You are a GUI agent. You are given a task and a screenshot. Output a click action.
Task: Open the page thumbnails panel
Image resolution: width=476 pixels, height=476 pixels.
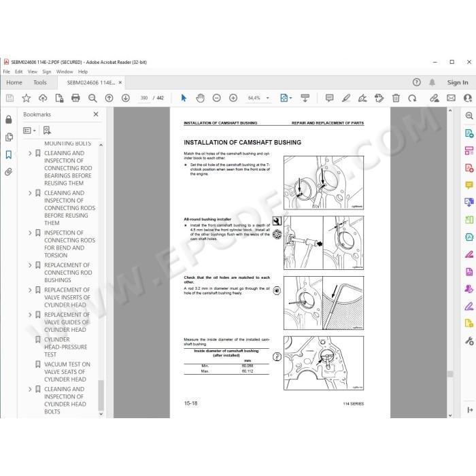pos(9,137)
